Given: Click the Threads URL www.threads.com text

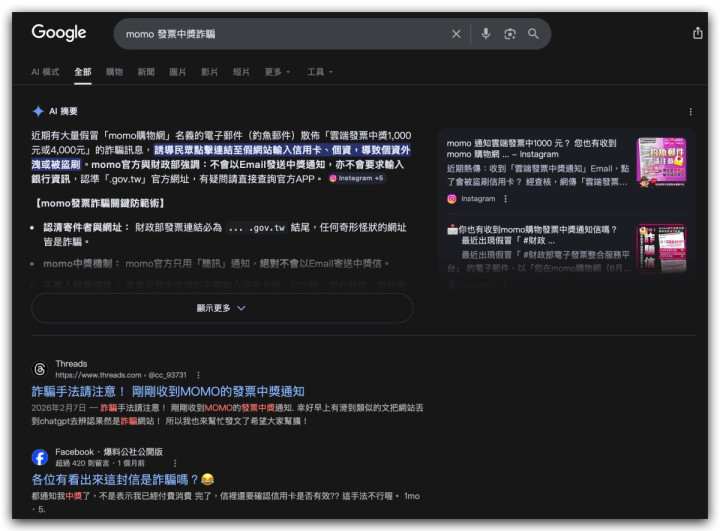Looking at the screenshot, I should point(121,375).
